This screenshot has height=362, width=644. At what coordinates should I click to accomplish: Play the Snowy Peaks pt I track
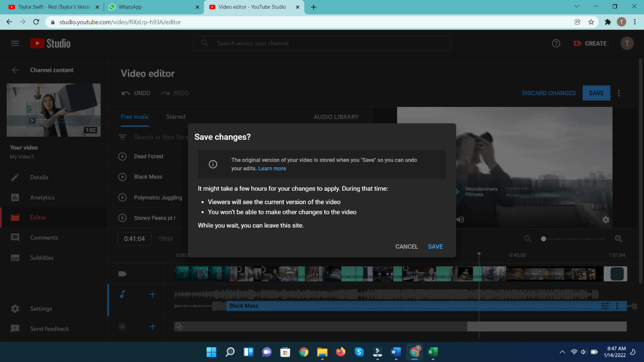(122, 218)
